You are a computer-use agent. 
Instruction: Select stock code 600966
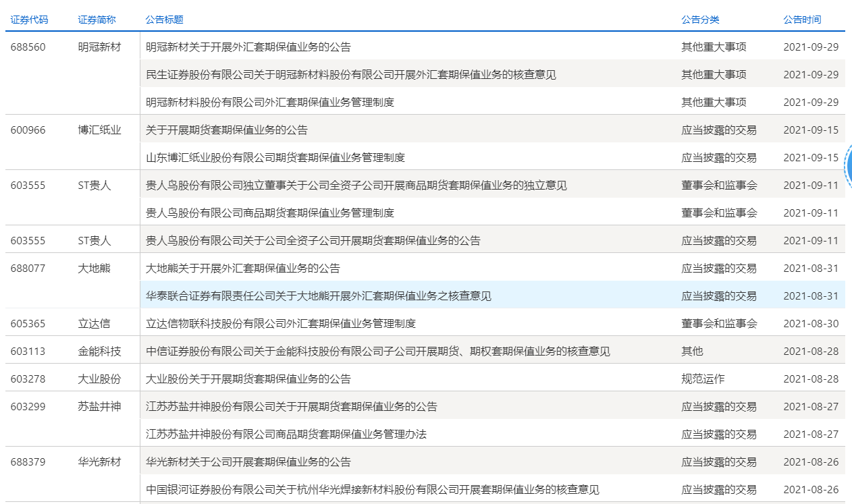(28, 130)
